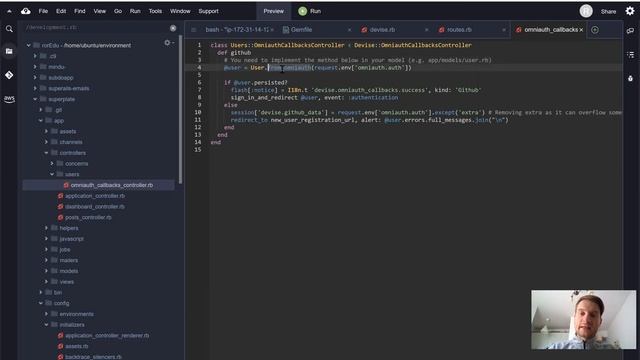Click the file tree vertical scrollbar

tap(180, 109)
